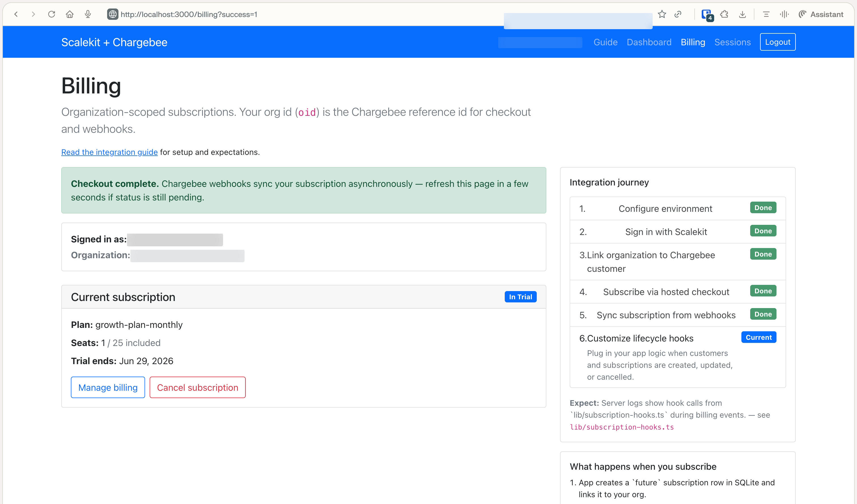Click the Current subscription heading
This screenshot has height=504, width=857.
(123, 297)
